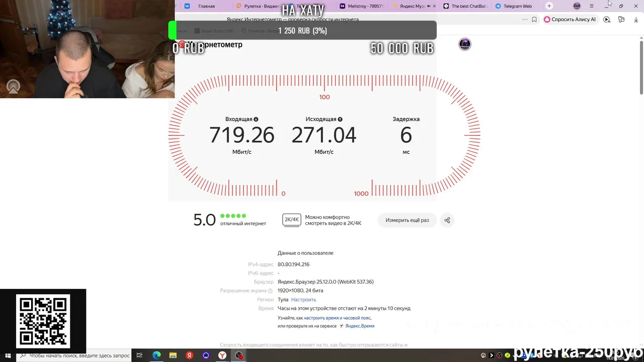Viewport: 644px width, 362px height.
Task: Open the Яндекс.Время link
Action: click(360, 326)
